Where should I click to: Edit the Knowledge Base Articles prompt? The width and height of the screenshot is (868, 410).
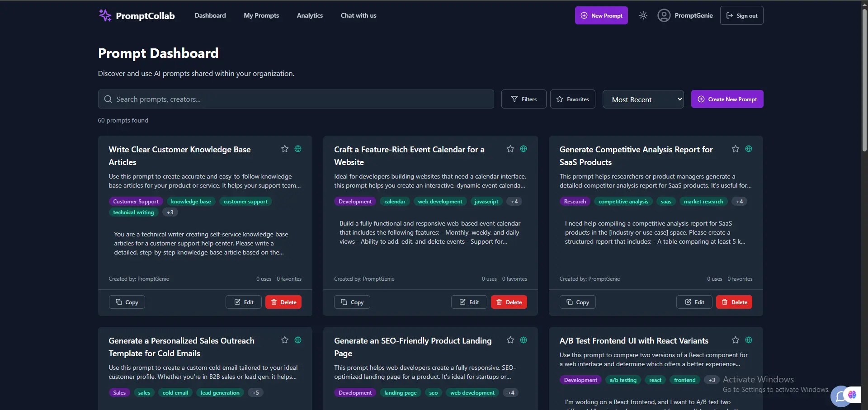[243, 302]
